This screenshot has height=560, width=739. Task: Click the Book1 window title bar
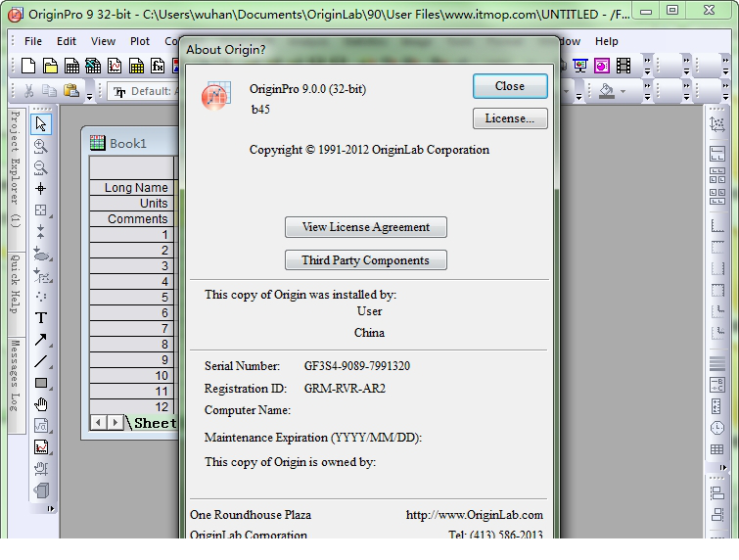(x=132, y=143)
